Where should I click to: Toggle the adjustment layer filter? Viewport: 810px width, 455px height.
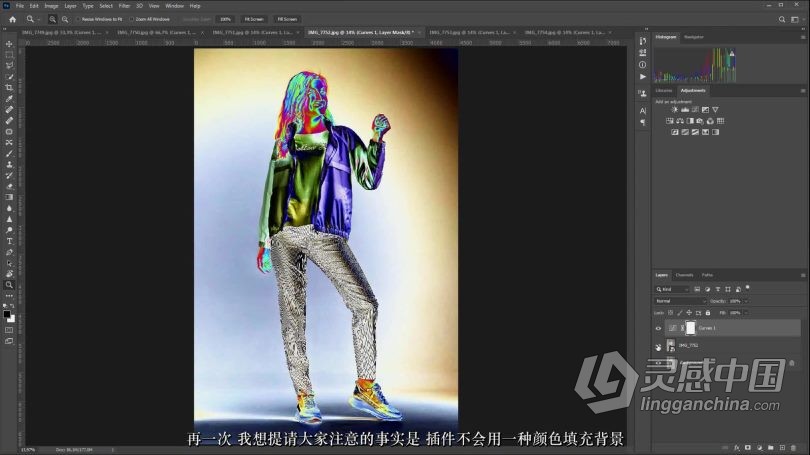coord(707,289)
